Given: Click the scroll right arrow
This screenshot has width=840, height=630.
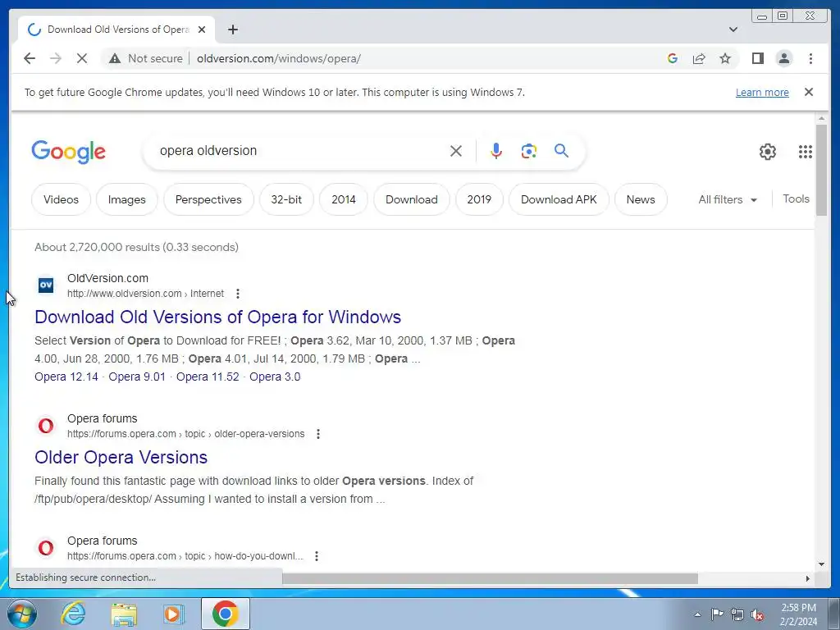Looking at the screenshot, I should tap(808, 578).
